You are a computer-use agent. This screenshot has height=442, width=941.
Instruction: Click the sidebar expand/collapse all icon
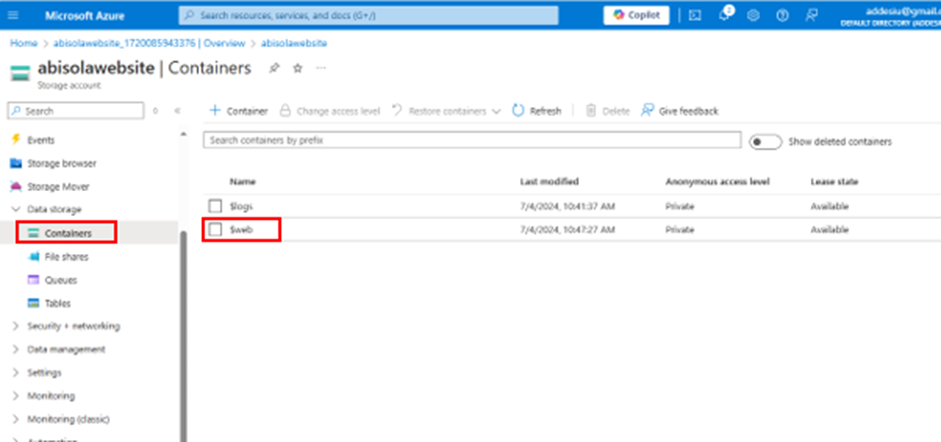pos(155,111)
